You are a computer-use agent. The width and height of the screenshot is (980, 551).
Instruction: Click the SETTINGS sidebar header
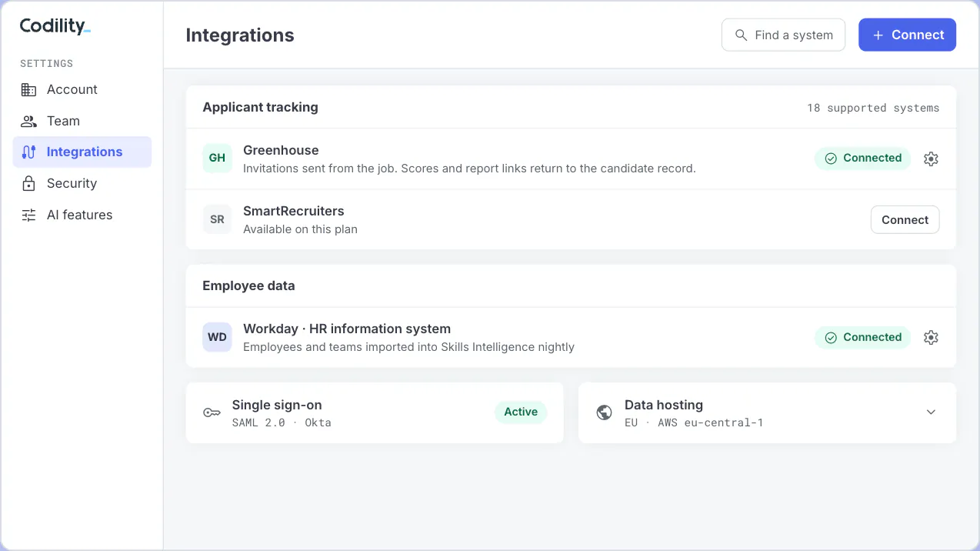click(46, 63)
